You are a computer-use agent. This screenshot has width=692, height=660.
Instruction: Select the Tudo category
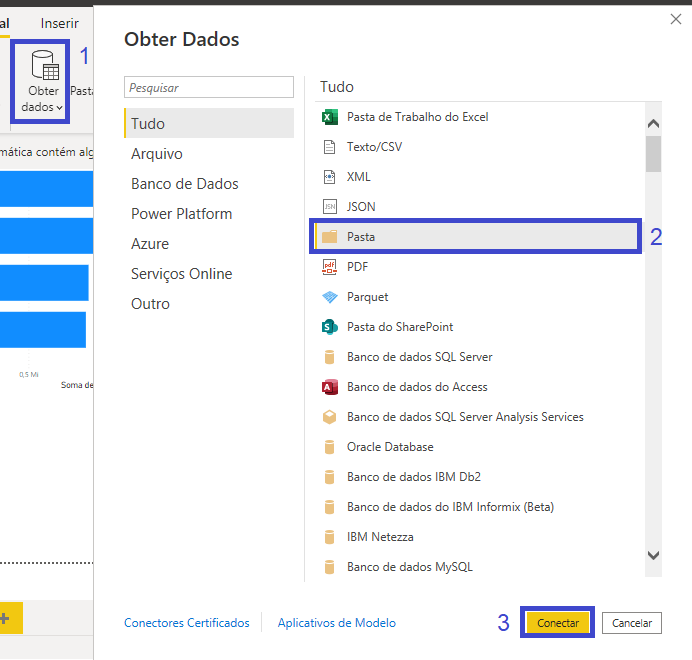point(209,123)
